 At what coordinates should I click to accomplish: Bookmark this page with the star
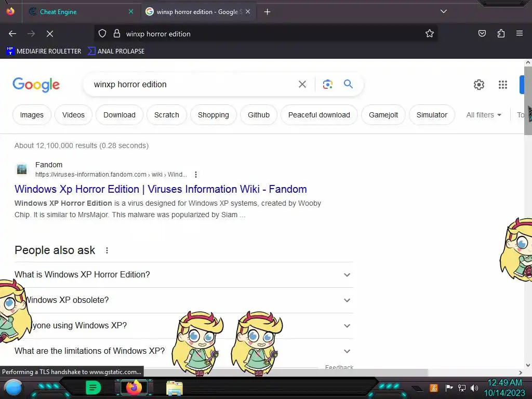[x=430, y=34]
